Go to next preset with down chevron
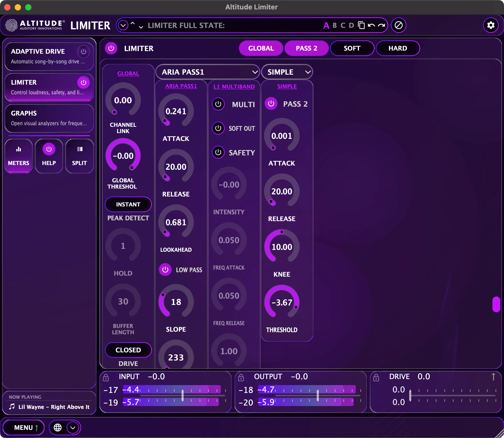Image resolution: width=504 pixels, height=438 pixels. 141,27
